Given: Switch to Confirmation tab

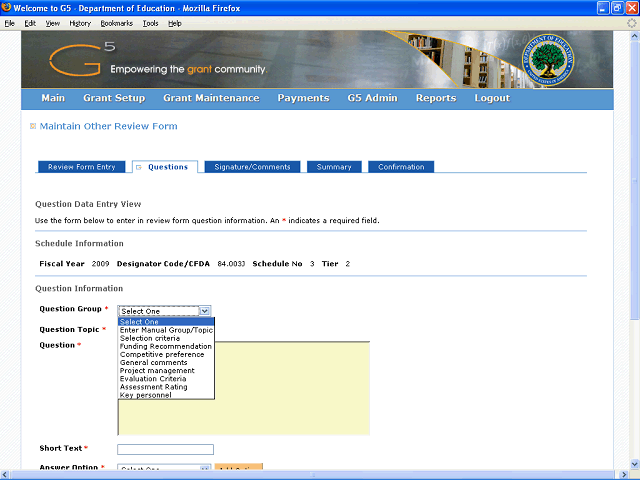Looking at the screenshot, I should click(401, 167).
